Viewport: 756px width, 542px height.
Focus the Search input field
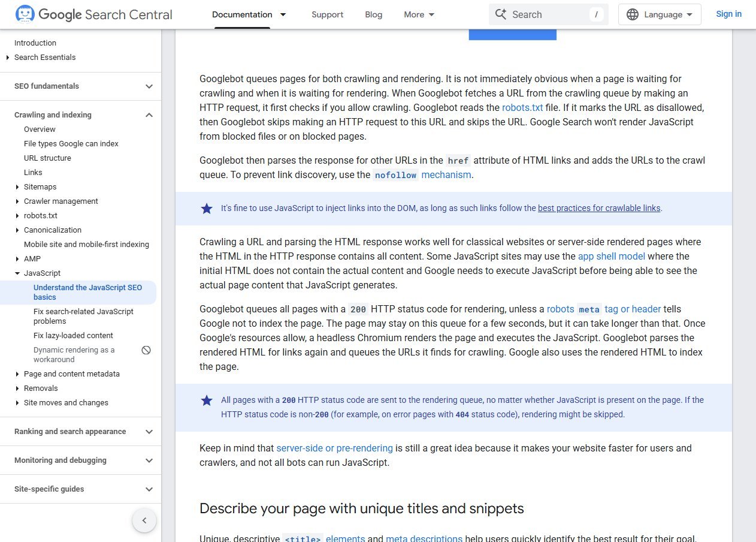(548, 14)
